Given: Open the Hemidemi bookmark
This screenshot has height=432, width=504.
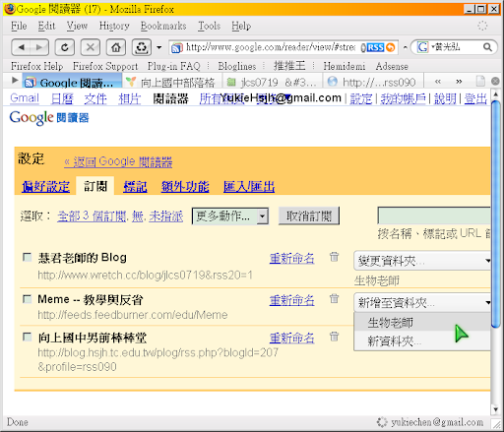Looking at the screenshot, I should pos(345,66).
